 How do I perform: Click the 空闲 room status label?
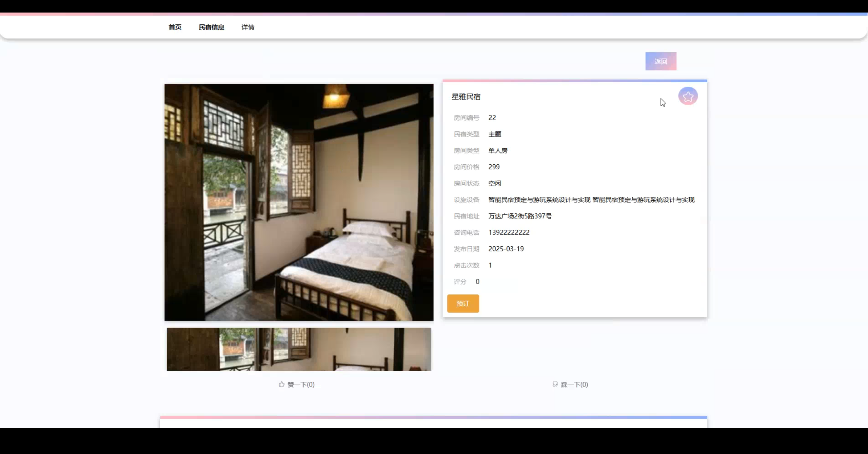pyautogui.click(x=495, y=183)
